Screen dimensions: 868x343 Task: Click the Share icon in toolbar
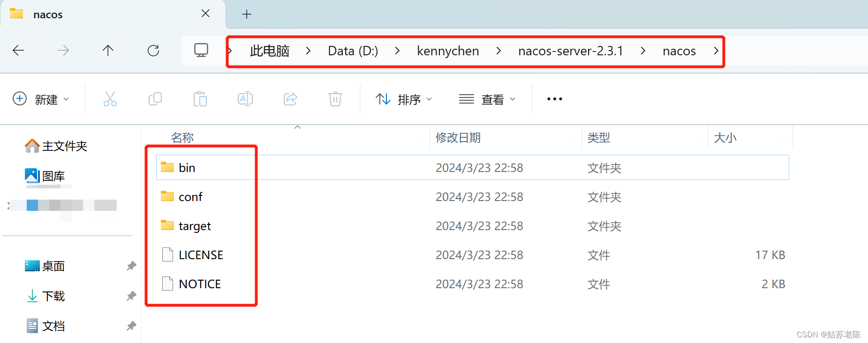coord(290,99)
